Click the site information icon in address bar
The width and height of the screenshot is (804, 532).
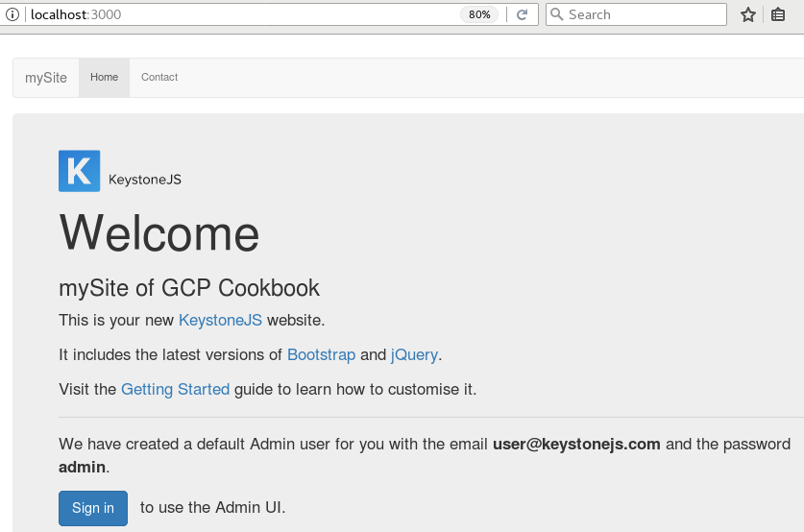click(12, 14)
